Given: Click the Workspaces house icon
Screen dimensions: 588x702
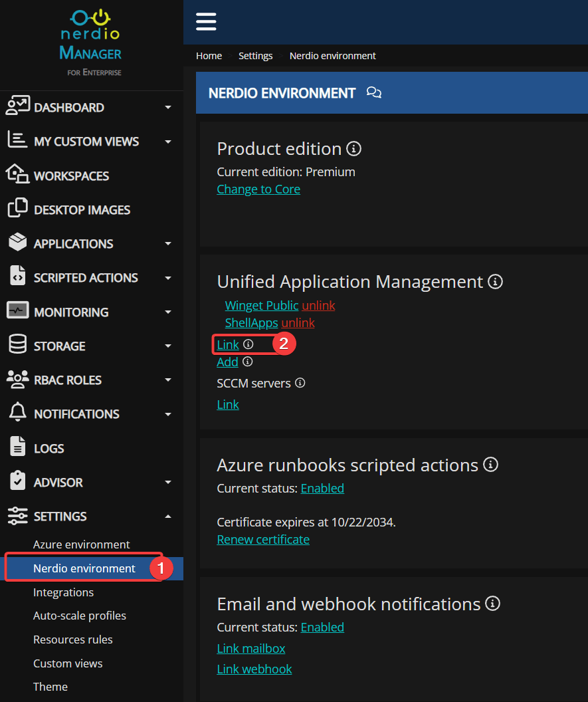Looking at the screenshot, I should (x=17, y=174).
